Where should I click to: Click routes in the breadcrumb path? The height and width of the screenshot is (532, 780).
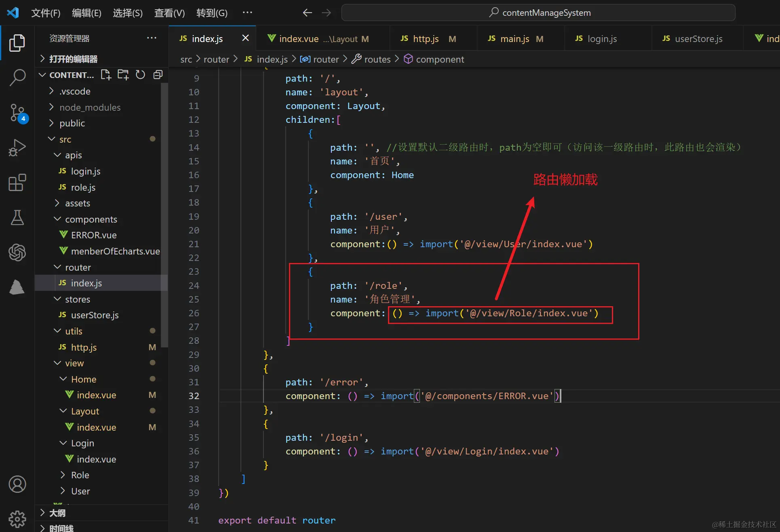pyautogui.click(x=377, y=59)
